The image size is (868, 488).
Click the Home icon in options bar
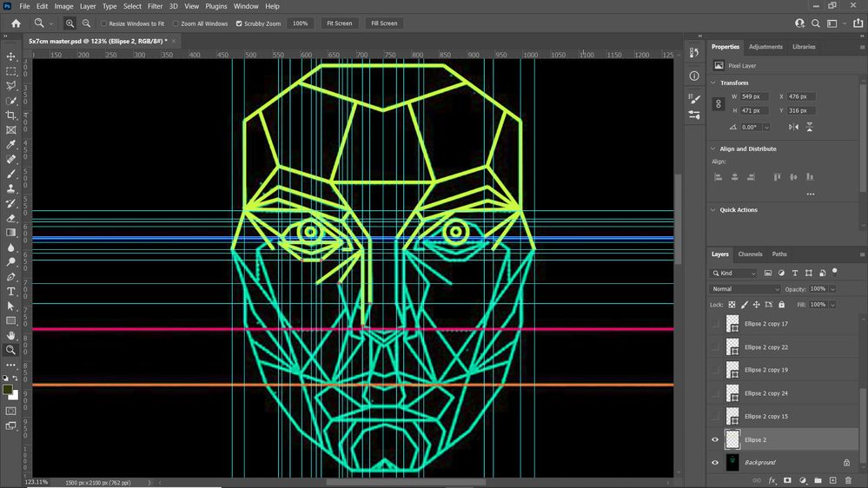(x=16, y=23)
